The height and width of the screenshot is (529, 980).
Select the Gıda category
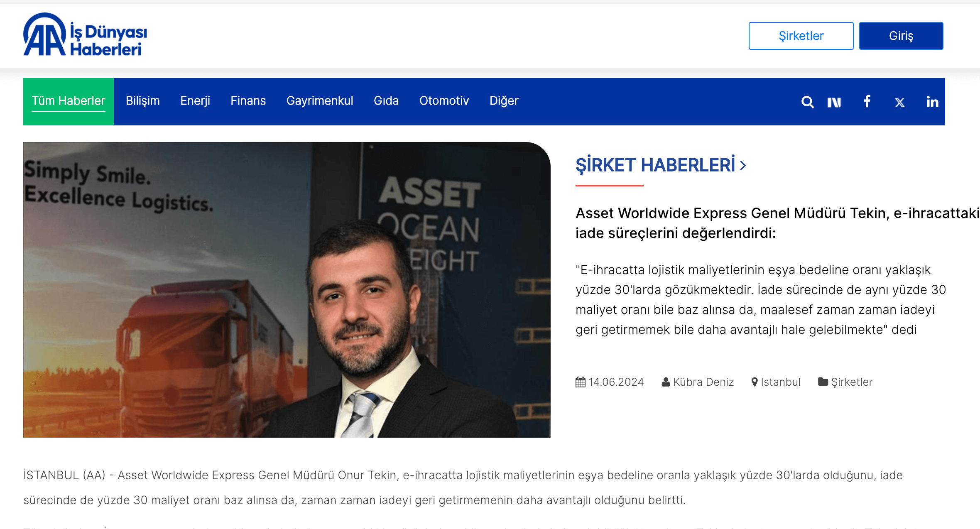386,101
